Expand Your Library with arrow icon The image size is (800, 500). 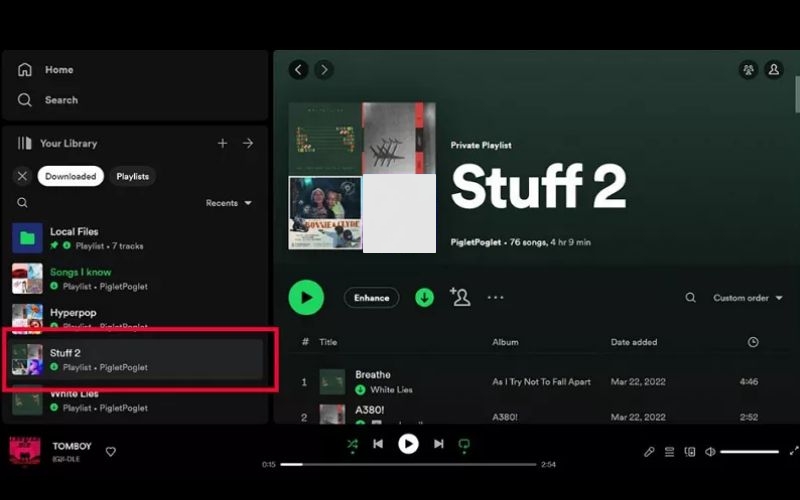coord(248,143)
